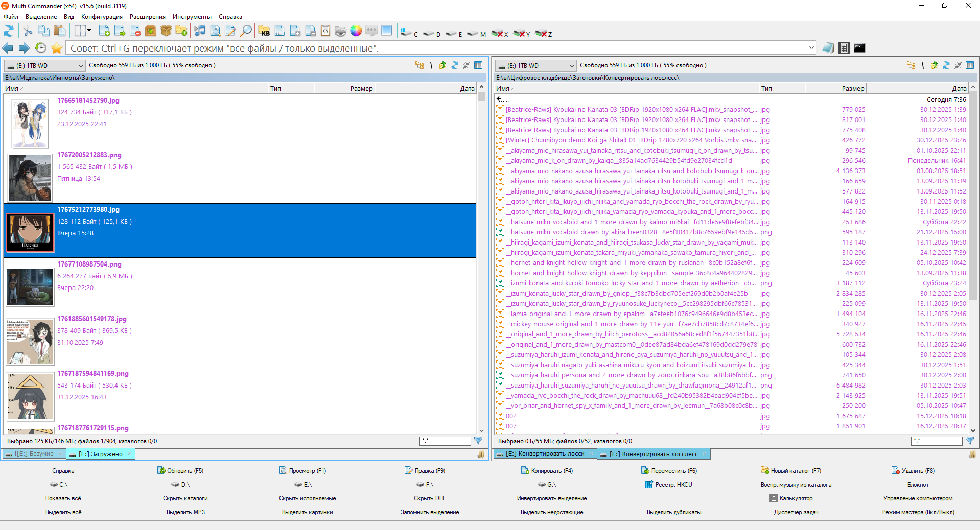Select the 17677108987504.png thumbnail
Image resolution: width=980 pixels, height=530 pixels.
coord(30,287)
